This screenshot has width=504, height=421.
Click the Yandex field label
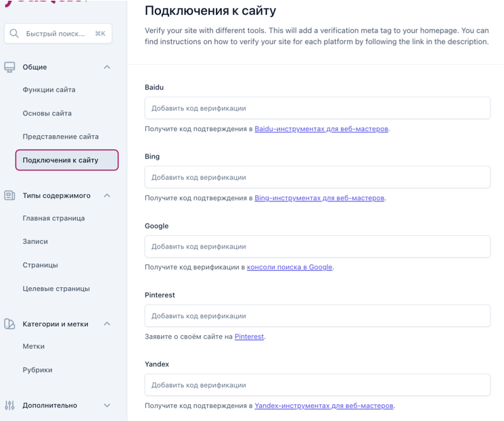pyautogui.click(x=157, y=364)
